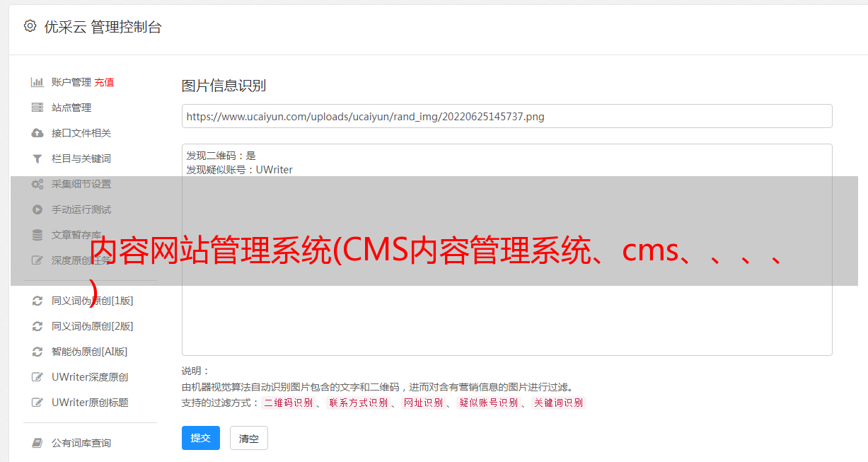Image resolution: width=868 pixels, height=462 pixels.
Task: Click the 关键词识别 filter tag
Action: (x=559, y=403)
